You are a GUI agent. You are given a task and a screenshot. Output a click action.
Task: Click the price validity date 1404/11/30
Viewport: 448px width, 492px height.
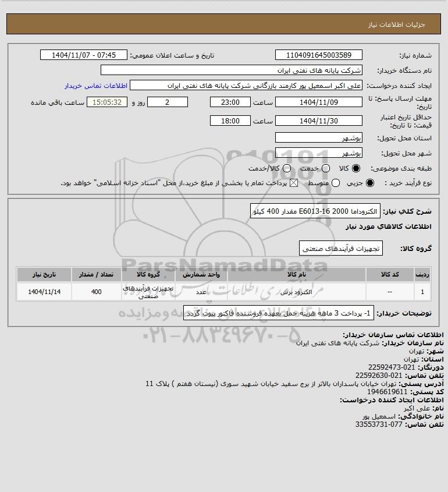[x=318, y=121]
